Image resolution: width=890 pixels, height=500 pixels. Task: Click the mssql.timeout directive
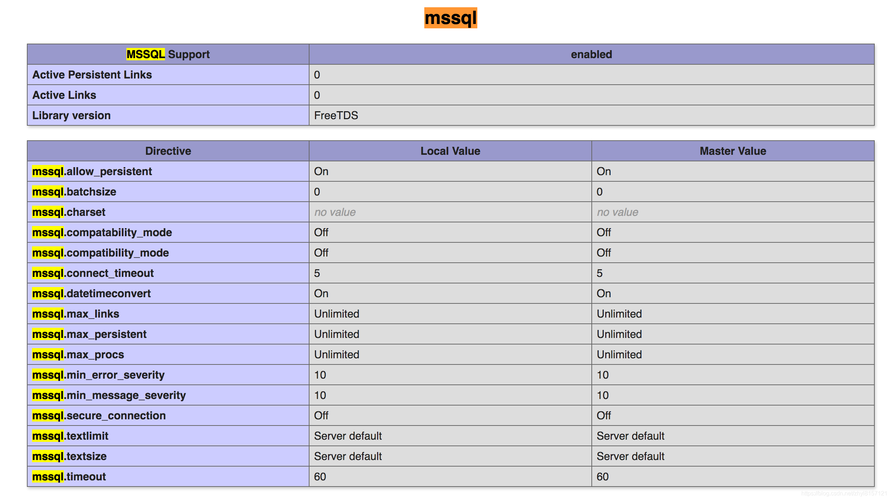[69, 477]
